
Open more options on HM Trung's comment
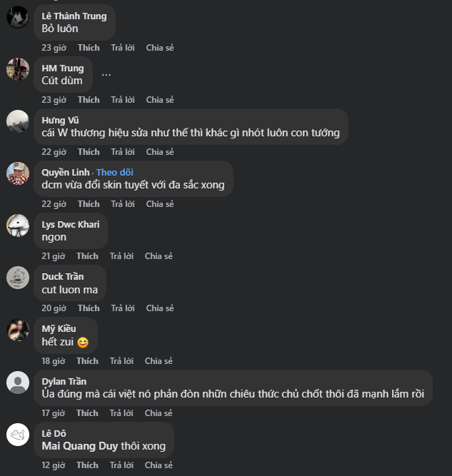point(106,74)
